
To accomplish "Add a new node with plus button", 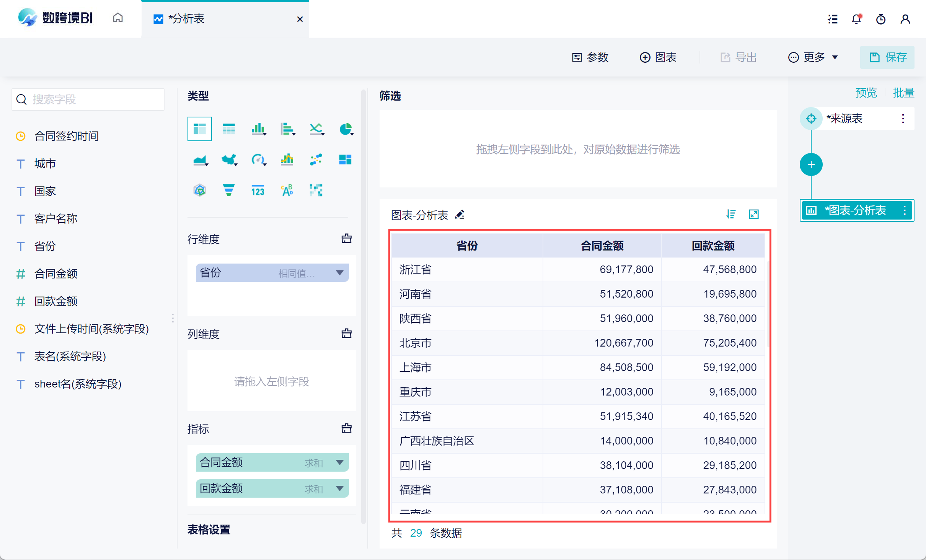I will pos(811,165).
